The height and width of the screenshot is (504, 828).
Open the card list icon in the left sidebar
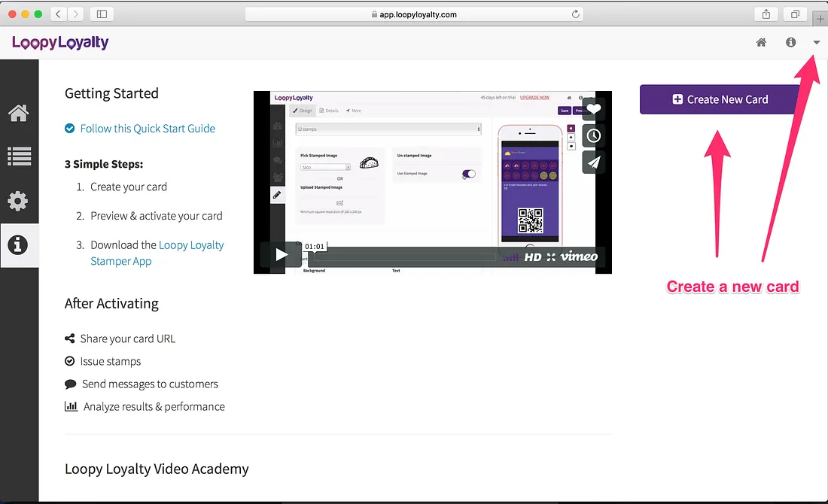coord(19,156)
